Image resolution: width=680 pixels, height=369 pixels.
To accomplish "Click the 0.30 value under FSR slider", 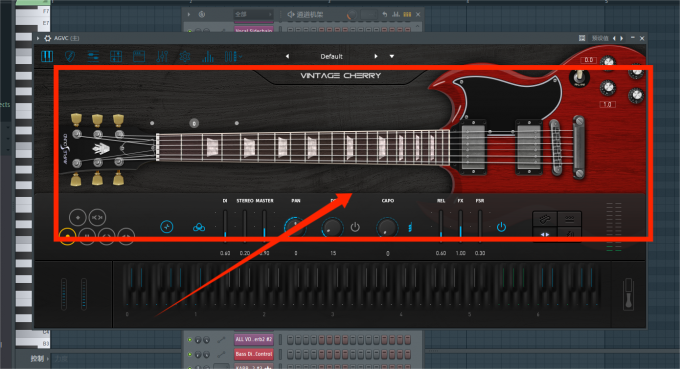I will (480, 253).
